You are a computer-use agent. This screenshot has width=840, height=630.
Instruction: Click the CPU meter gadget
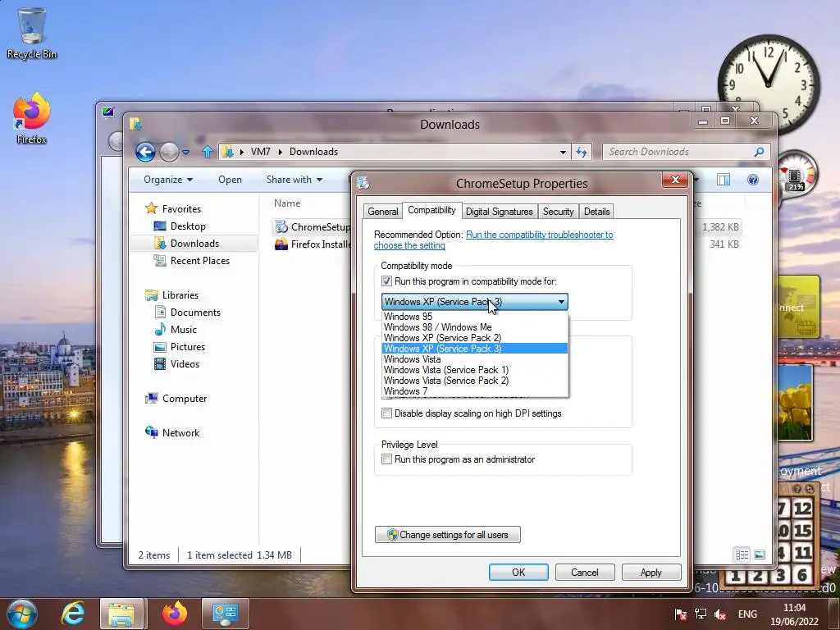pyautogui.click(x=796, y=175)
